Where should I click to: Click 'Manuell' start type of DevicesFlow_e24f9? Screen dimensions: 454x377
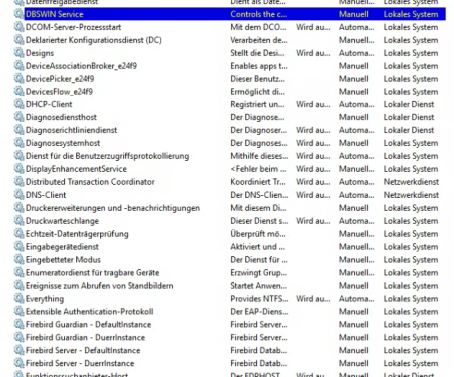[354, 92]
